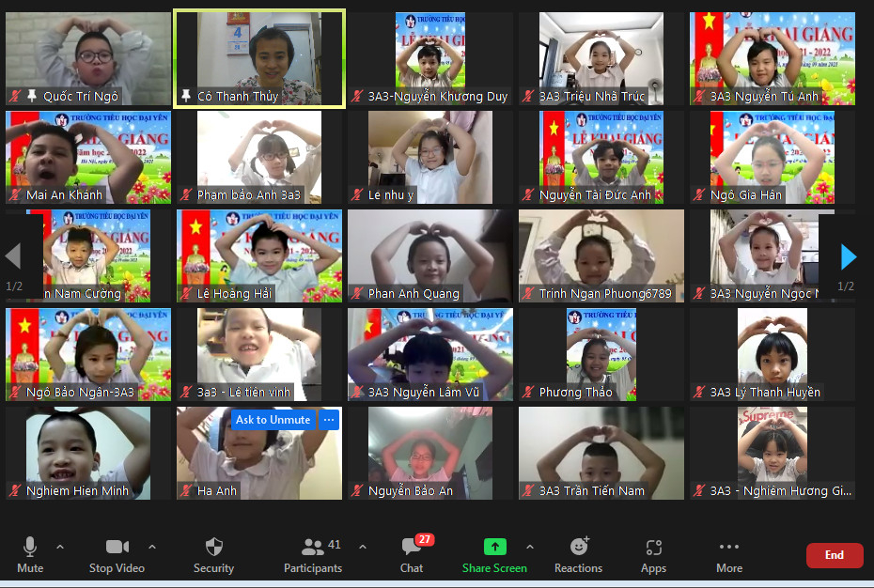Click Ask to Unmute on Ha Anh
Image resolution: width=874 pixels, height=588 pixels.
pyautogui.click(x=273, y=420)
